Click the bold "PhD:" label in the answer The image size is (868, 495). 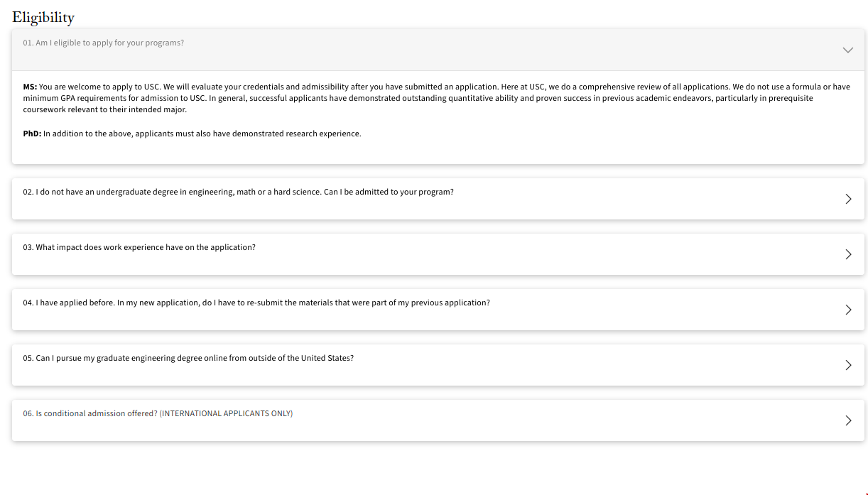32,134
